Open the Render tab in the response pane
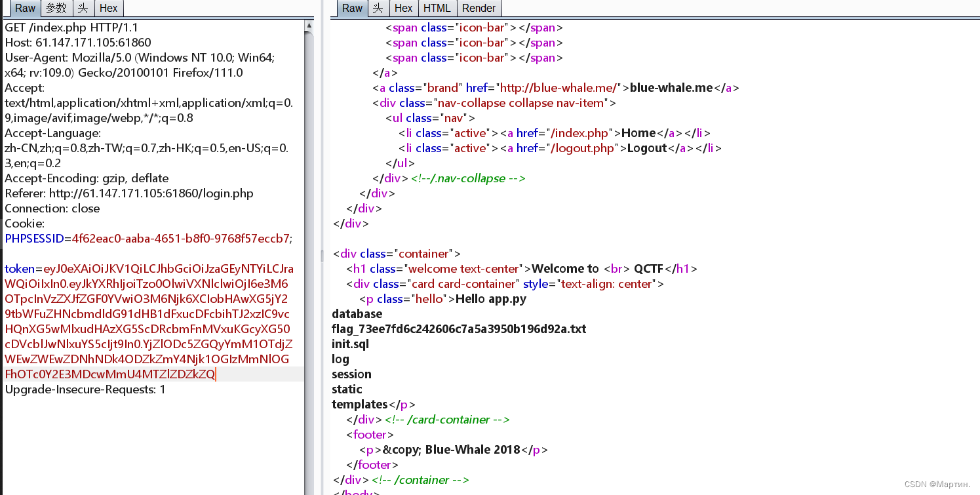This screenshot has height=495, width=980. pyautogui.click(x=479, y=8)
